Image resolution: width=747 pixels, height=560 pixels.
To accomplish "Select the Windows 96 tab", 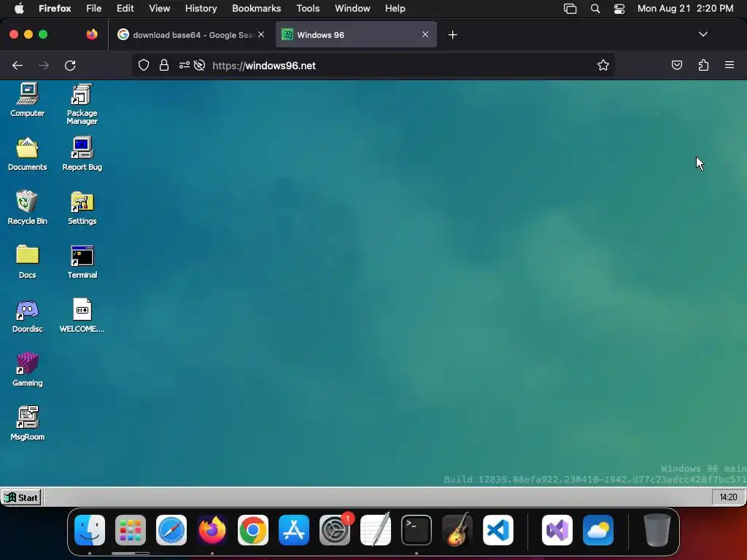I will (356, 35).
